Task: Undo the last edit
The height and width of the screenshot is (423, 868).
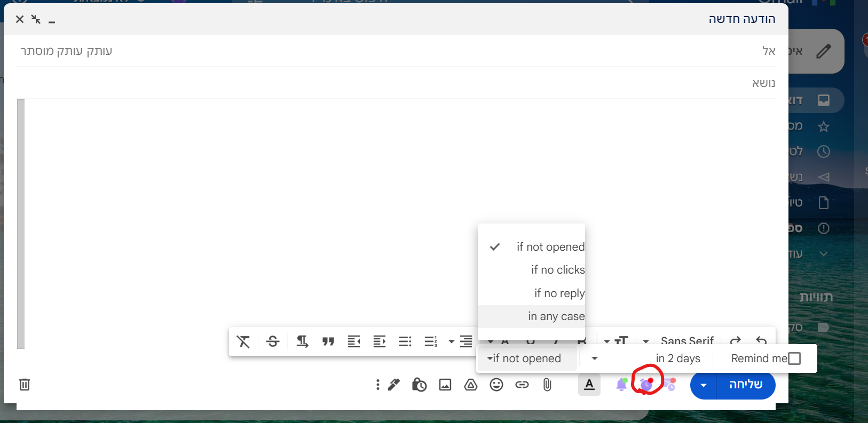Action: click(761, 340)
